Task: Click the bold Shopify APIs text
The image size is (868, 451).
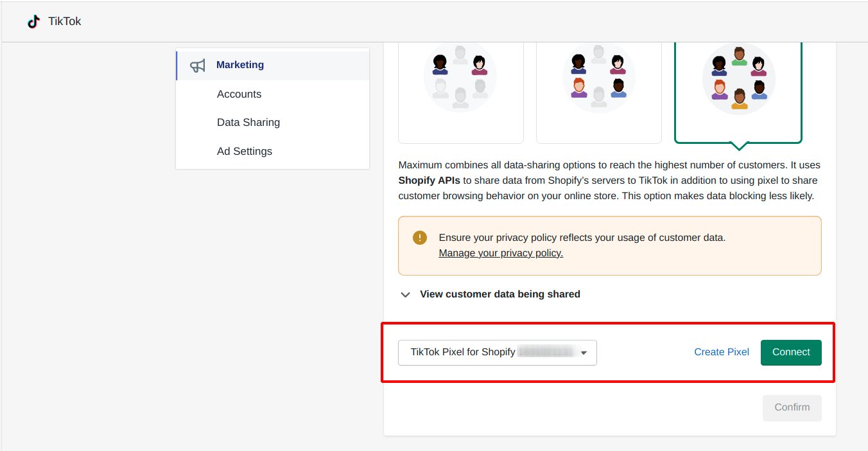Action: 430,181
